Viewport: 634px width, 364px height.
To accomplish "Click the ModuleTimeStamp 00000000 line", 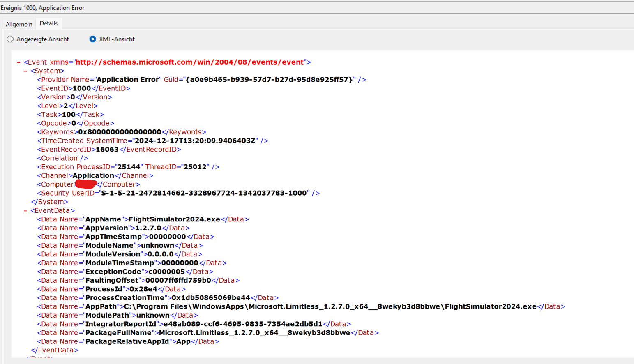I will point(132,263).
